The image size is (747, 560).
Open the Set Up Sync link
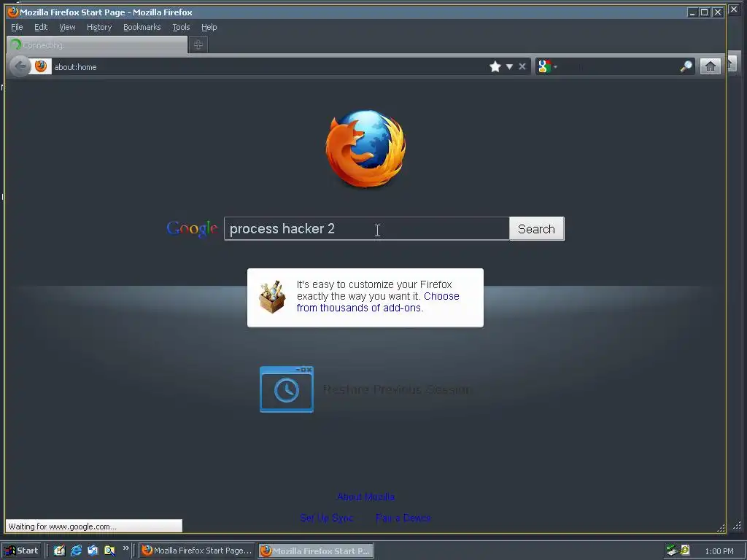click(x=326, y=518)
